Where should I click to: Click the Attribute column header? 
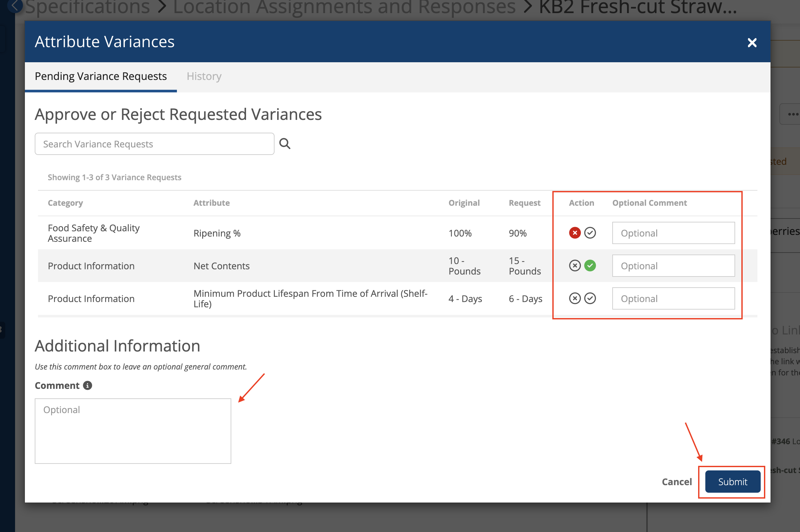pyautogui.click(x=211, y=203)
